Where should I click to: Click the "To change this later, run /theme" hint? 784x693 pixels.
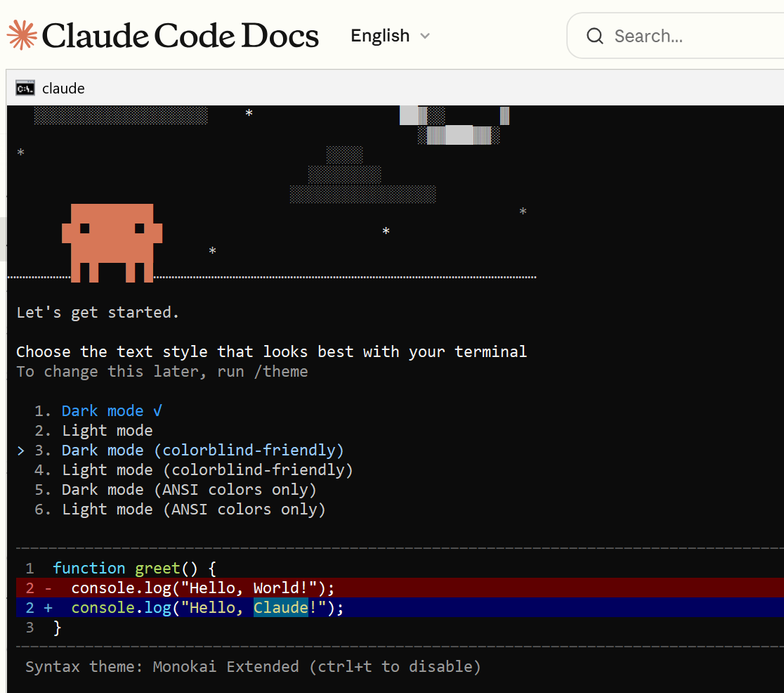(x=162, y=372)
